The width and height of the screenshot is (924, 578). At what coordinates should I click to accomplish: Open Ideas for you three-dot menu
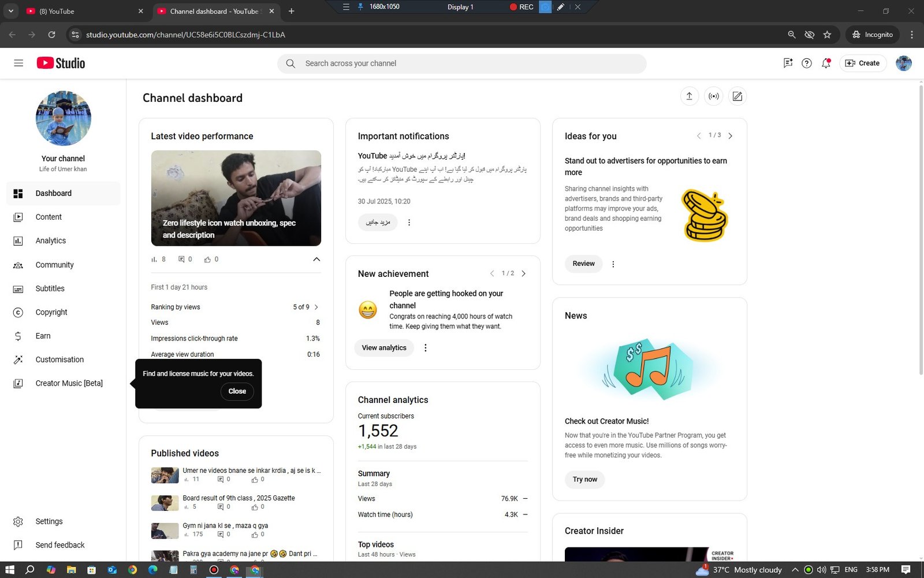click(613, 264)
